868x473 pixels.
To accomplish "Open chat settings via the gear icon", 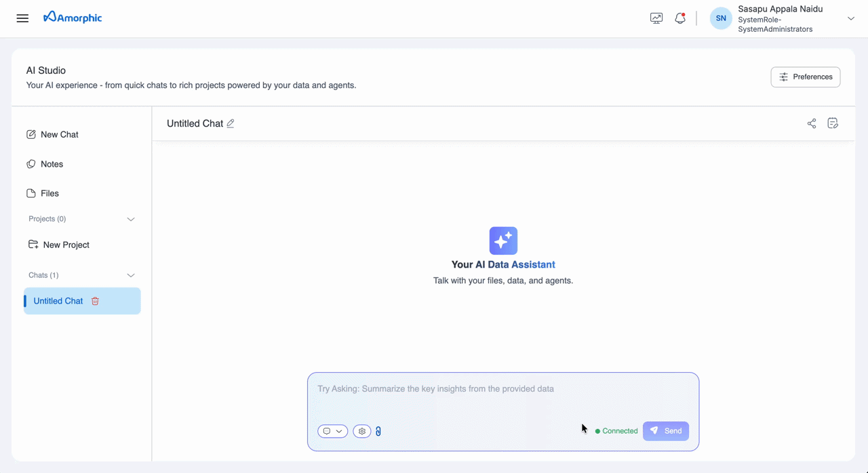I will pyautogui.click(x=361, y=431).
